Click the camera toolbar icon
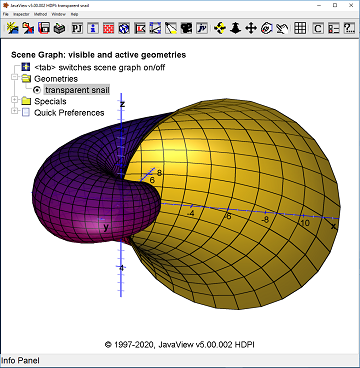 pos(186,28)
